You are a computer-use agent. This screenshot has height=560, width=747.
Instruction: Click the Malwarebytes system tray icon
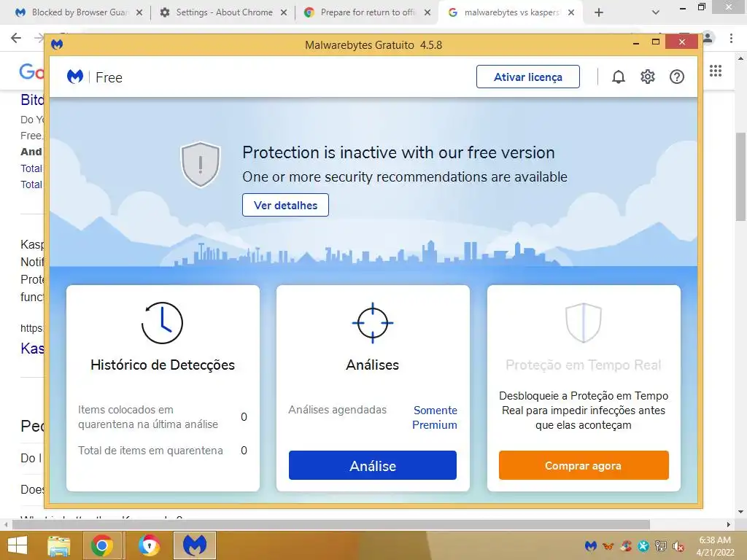click(591, 545)
